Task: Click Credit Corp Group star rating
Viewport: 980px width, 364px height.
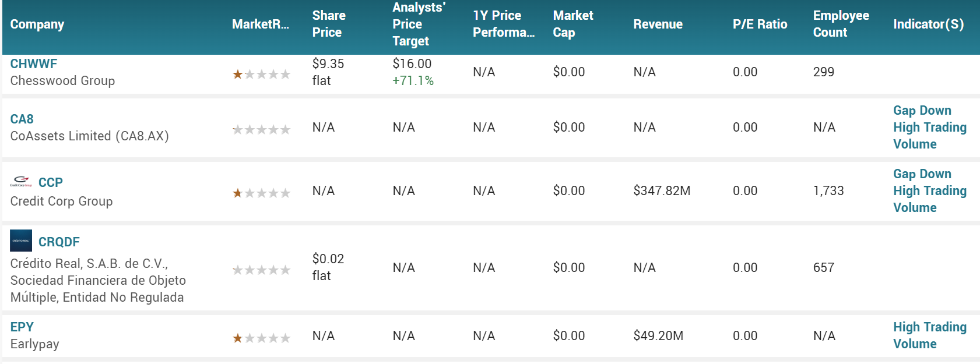Action: point(261,193)
